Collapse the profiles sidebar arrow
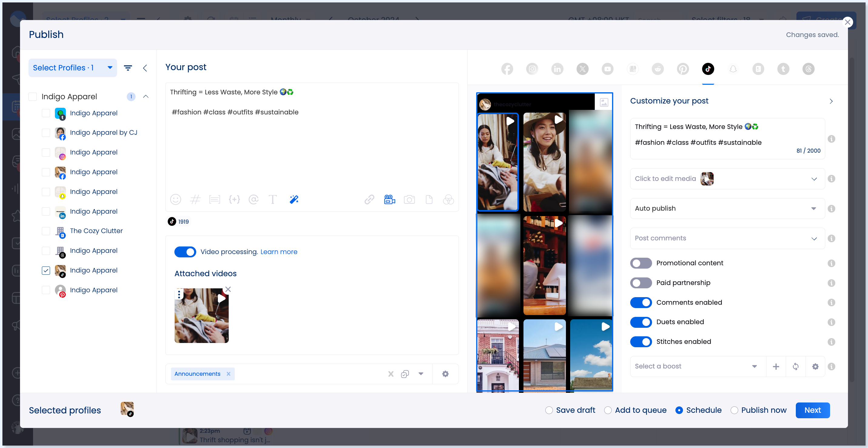The height and width of the screenshot is (448, 868). tap(145, 68)
